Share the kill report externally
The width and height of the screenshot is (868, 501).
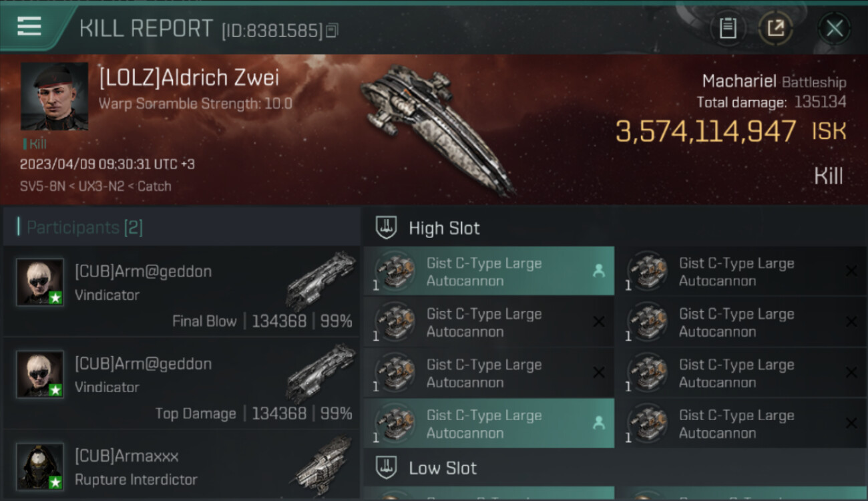775,28
